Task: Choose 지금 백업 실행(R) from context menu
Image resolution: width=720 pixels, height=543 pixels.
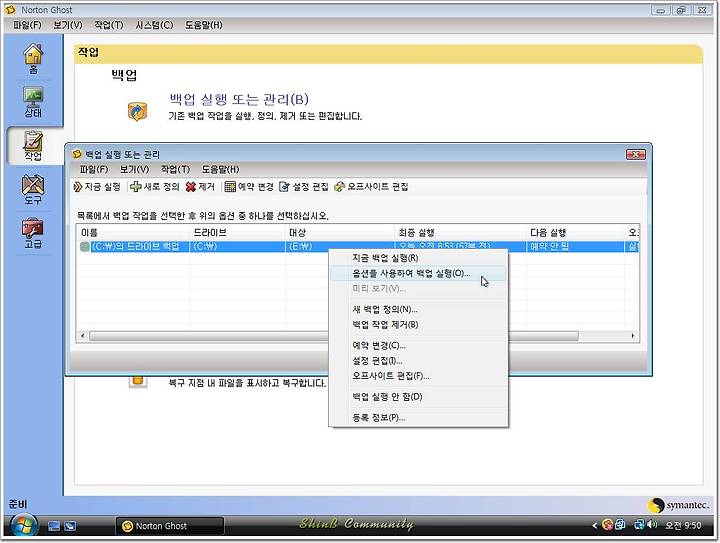Action: point(418,258)
